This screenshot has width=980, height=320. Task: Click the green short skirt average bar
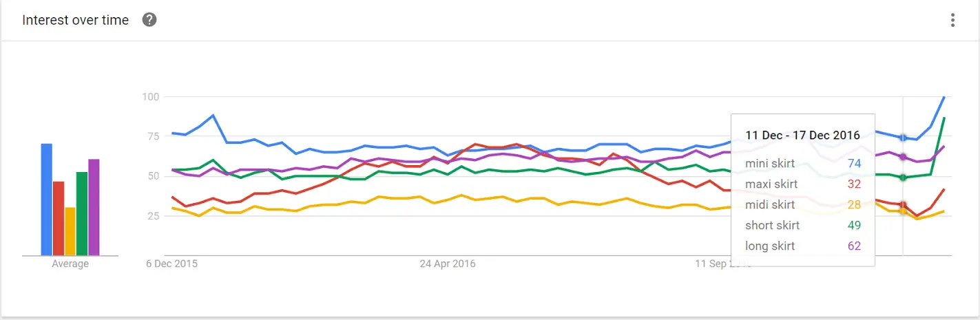82,213
